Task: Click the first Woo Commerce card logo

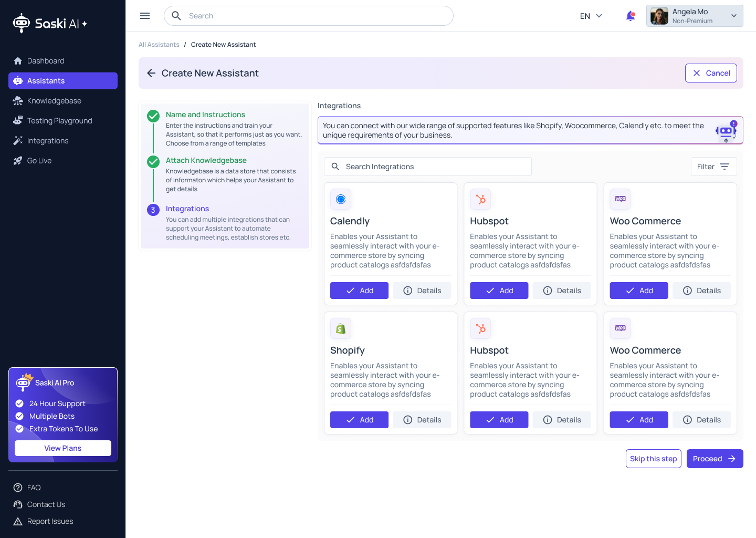Action: click(620, 199)
